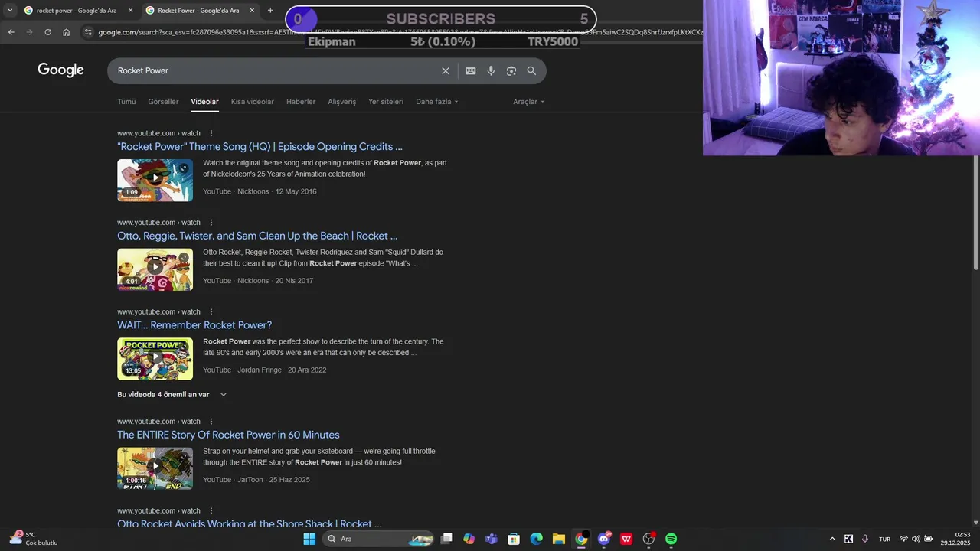Open a new browser tab

point(270,11)
